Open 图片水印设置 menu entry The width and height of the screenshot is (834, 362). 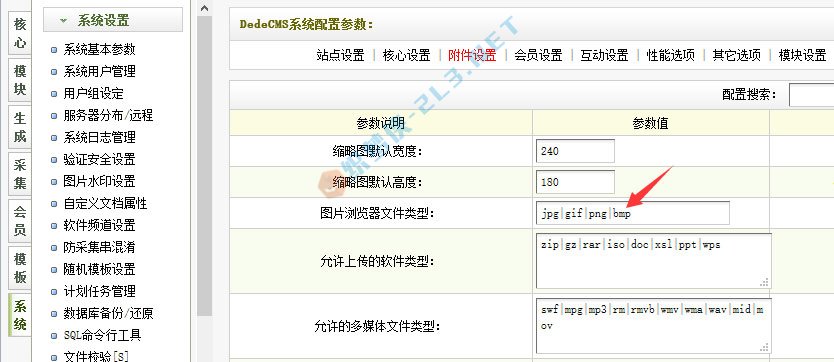pos(99,181)
